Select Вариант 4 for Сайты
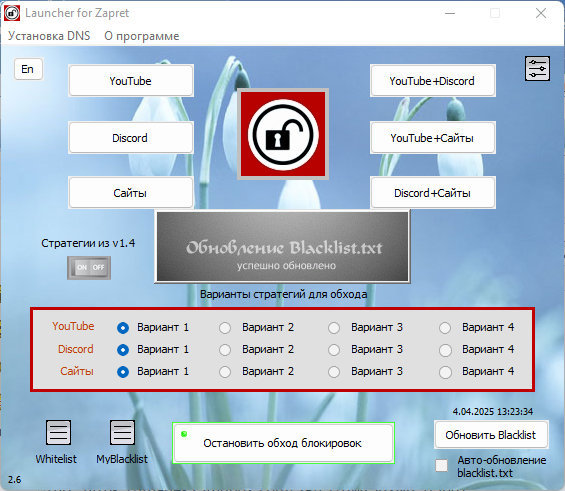This screenshot has height=491, width=565. [445, 372]
